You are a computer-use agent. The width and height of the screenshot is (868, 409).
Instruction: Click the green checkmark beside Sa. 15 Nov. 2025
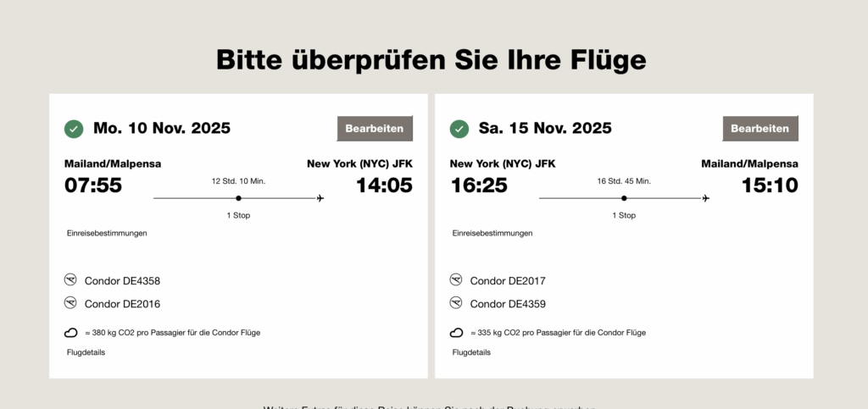pos(459,129)
